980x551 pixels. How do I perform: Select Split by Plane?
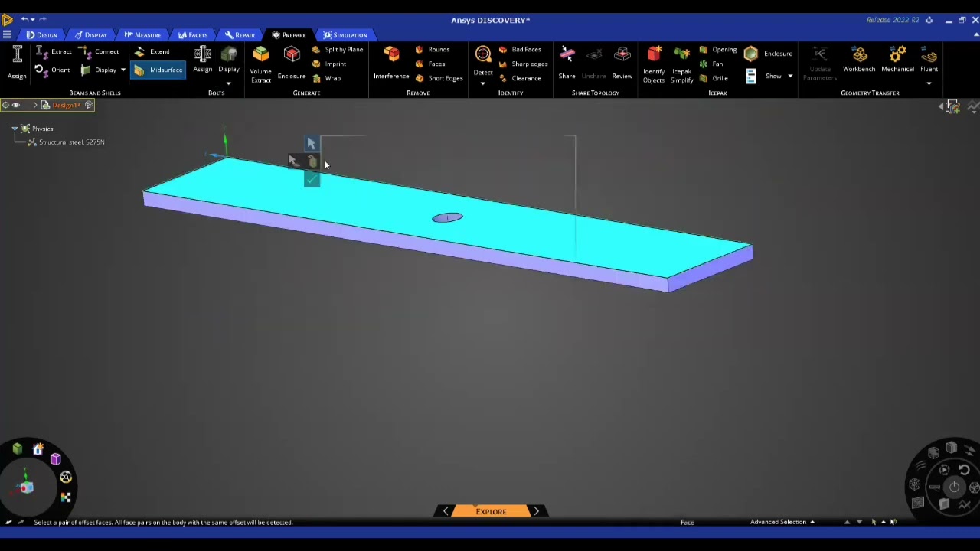point(338,50)
